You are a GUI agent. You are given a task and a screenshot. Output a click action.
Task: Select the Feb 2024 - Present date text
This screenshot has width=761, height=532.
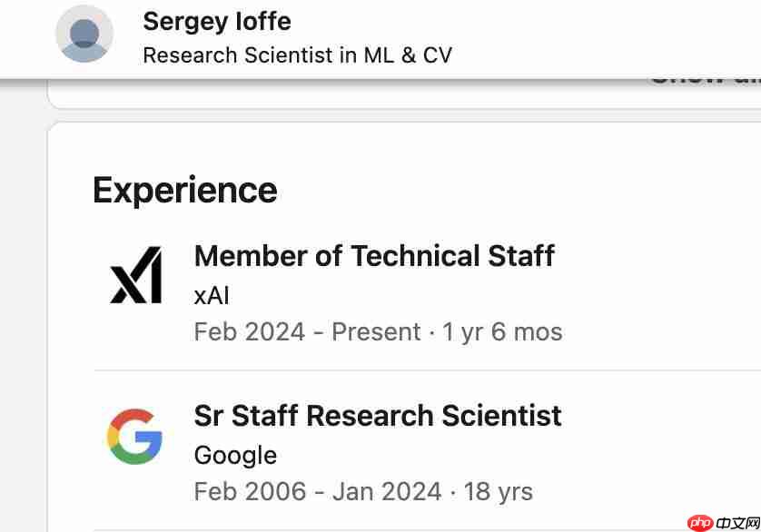point(307,332)
